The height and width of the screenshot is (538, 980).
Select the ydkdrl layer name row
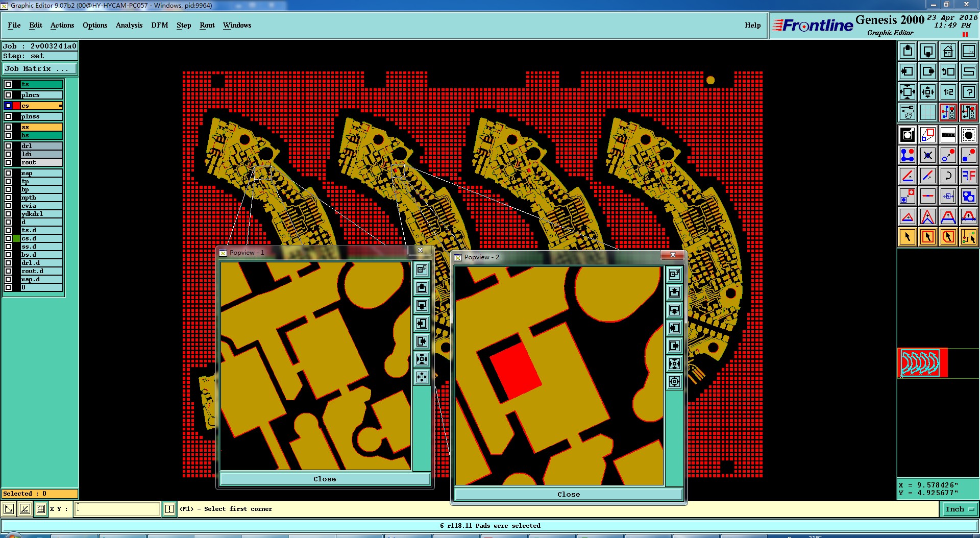[x=41, y=214]
